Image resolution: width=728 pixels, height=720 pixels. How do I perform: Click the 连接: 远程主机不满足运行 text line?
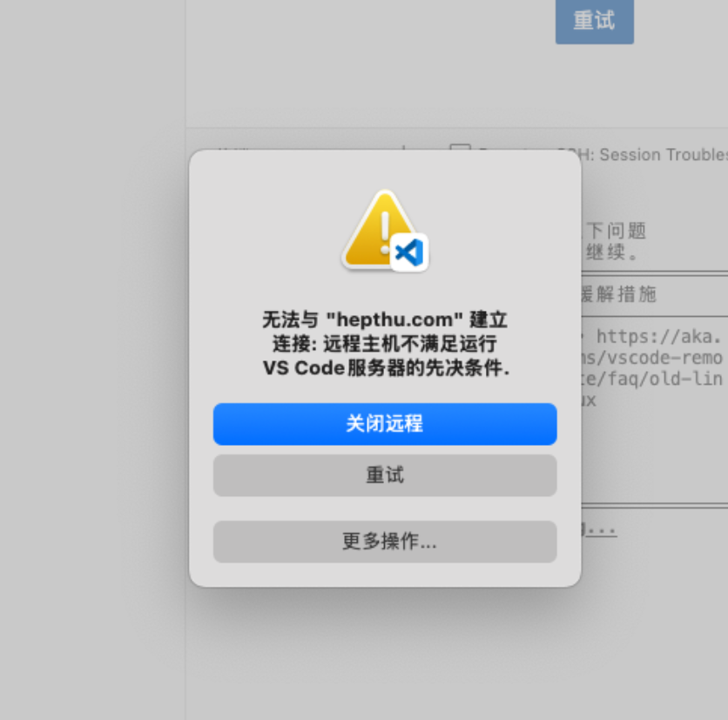385,344
